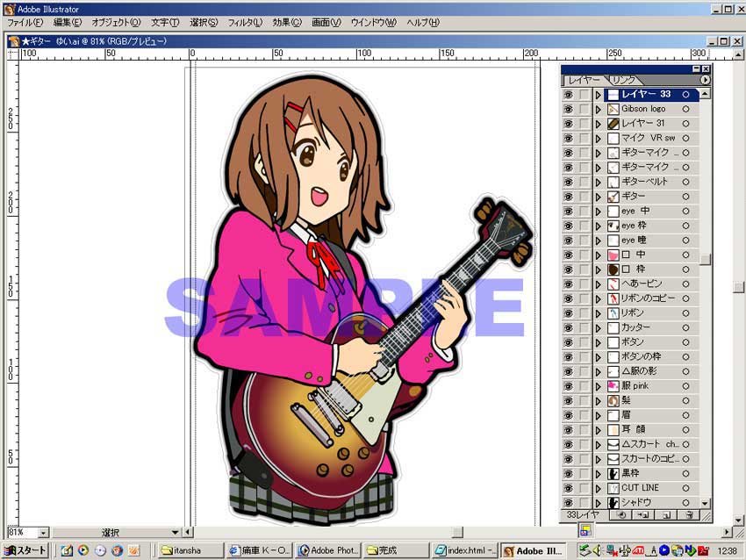Click the make/release clipping mask button in Layers panel
Image resolution: width=746 pixels, height=560 pixels.
pyautogui.click(x=620, y=515)
